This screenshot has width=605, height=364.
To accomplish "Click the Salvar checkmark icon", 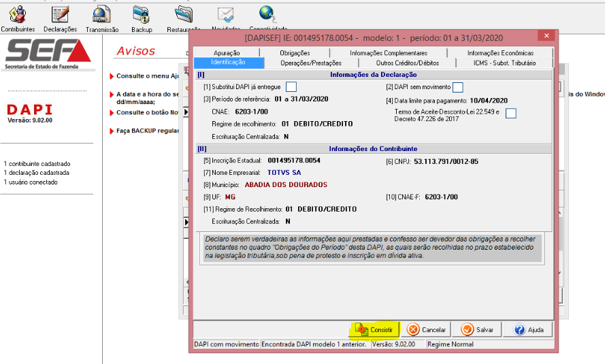I will [x=468, y=329].
